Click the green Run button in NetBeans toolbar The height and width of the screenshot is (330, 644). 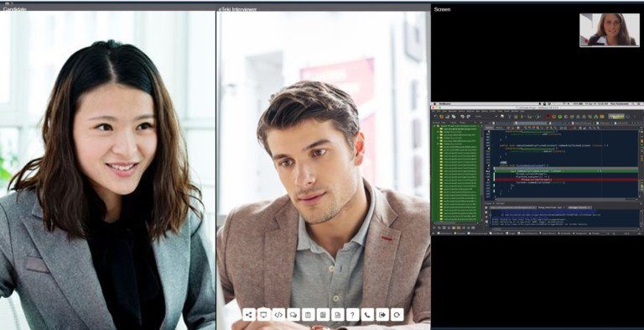pos(522,117)
